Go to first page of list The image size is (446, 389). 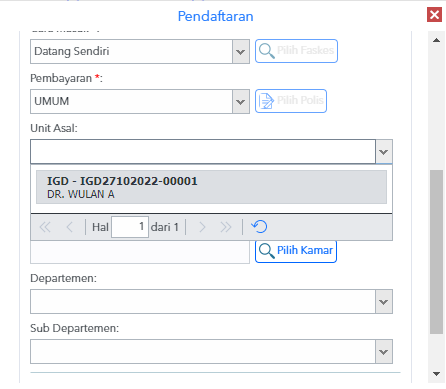coord(45,227)
